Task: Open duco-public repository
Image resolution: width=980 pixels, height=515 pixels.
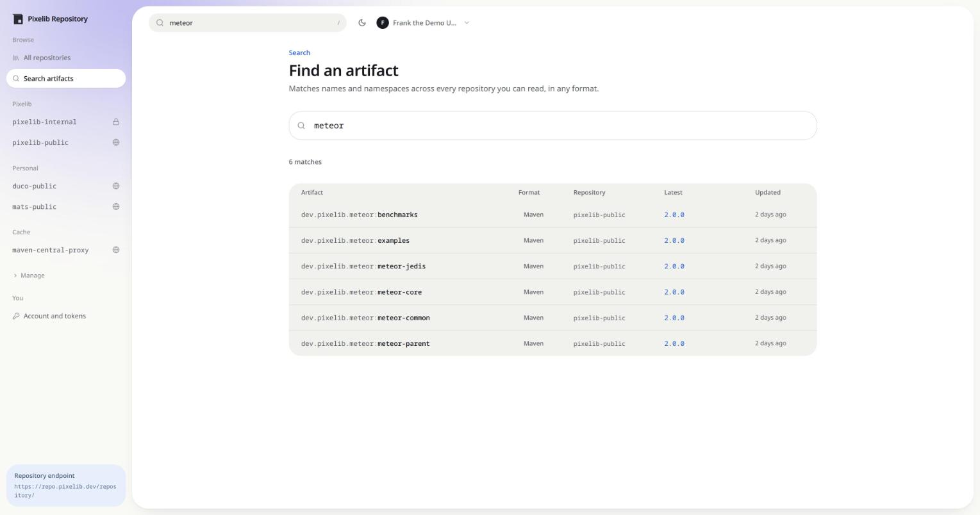Action: click(x=66, y=186)
